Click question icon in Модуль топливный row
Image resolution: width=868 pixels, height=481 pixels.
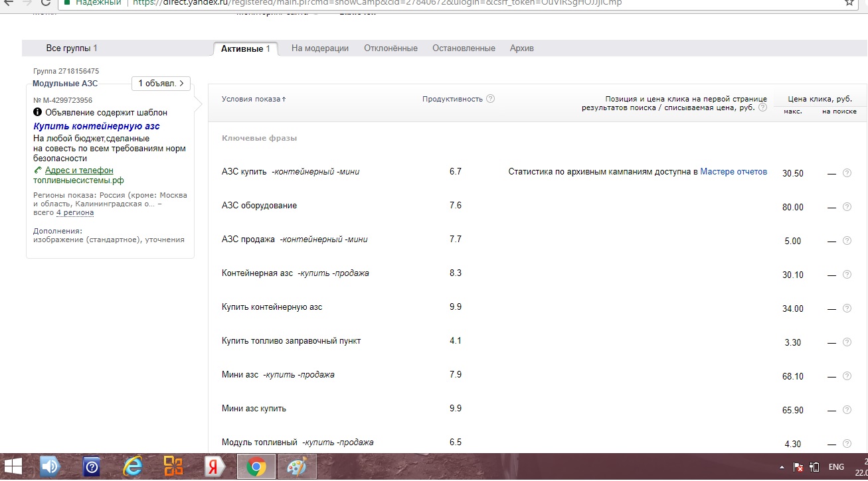tap(847, 444)
